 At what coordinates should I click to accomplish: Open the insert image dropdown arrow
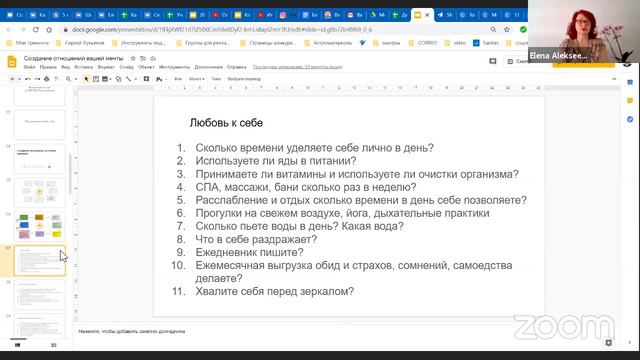[x=111, y=79]
